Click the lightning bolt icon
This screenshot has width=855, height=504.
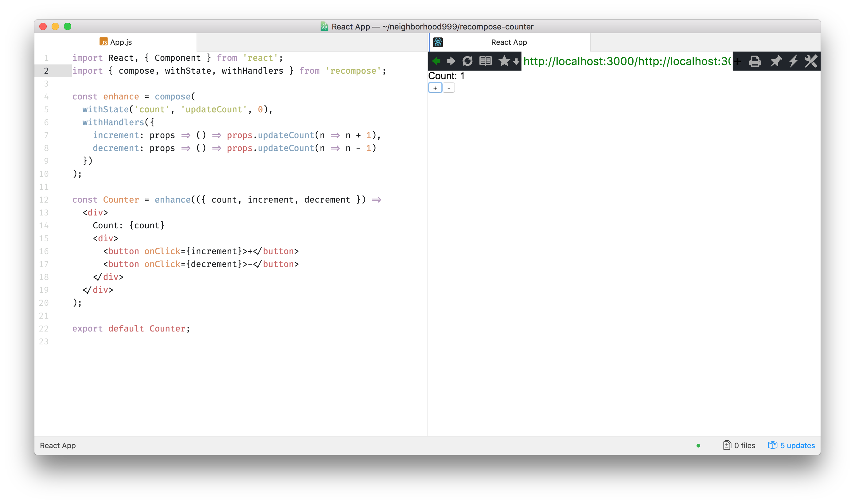coord(794,61)
